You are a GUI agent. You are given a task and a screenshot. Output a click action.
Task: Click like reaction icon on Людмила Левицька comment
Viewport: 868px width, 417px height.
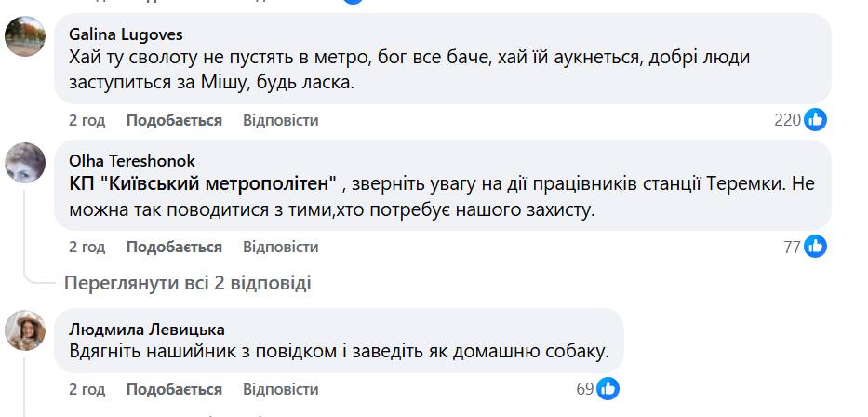point(608,387)
